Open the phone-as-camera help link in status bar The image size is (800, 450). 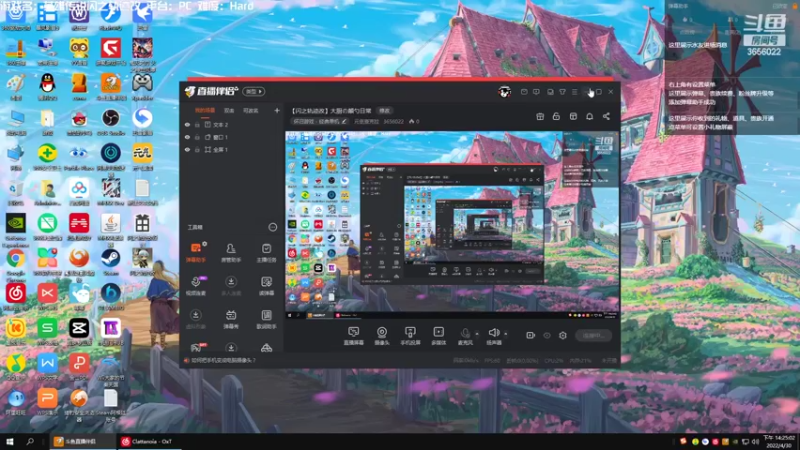coord(223,360)
